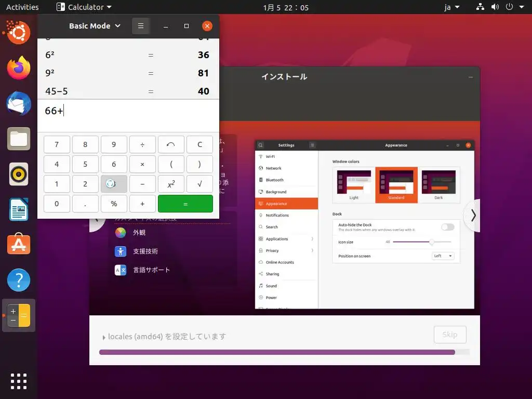Click the installation progress bar
The image size is (532, 399).
284,352
